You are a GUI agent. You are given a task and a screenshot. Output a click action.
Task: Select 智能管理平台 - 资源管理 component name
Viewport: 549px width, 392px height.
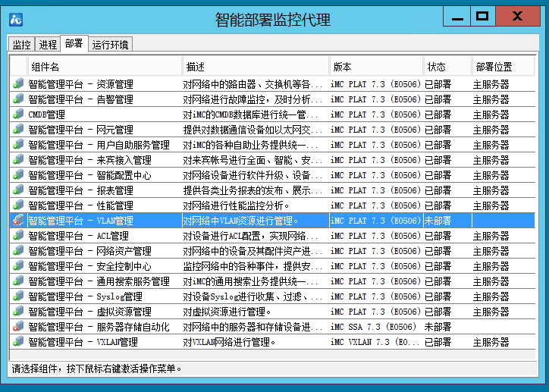81,84
